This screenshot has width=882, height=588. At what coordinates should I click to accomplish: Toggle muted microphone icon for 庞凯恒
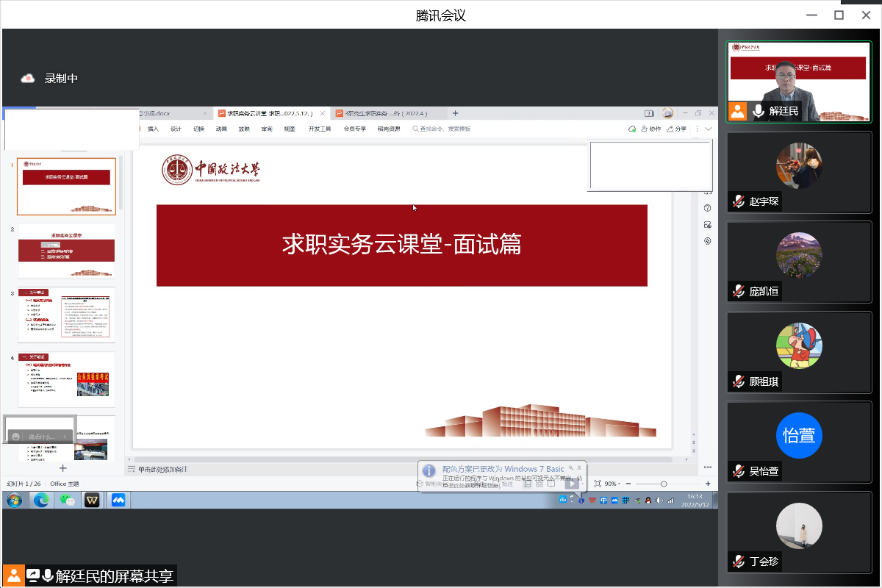(x=739, y=292)
